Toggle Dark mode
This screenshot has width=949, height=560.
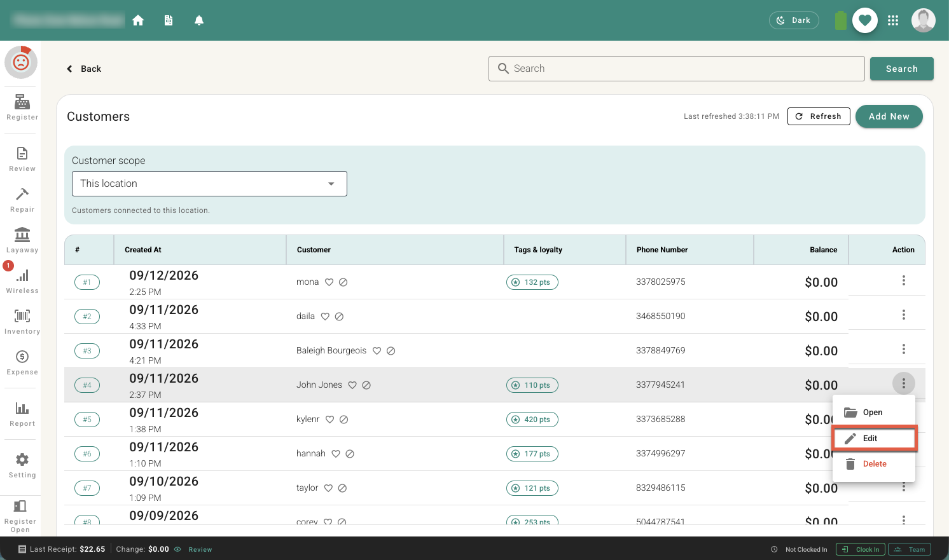(x=794, y=20)
